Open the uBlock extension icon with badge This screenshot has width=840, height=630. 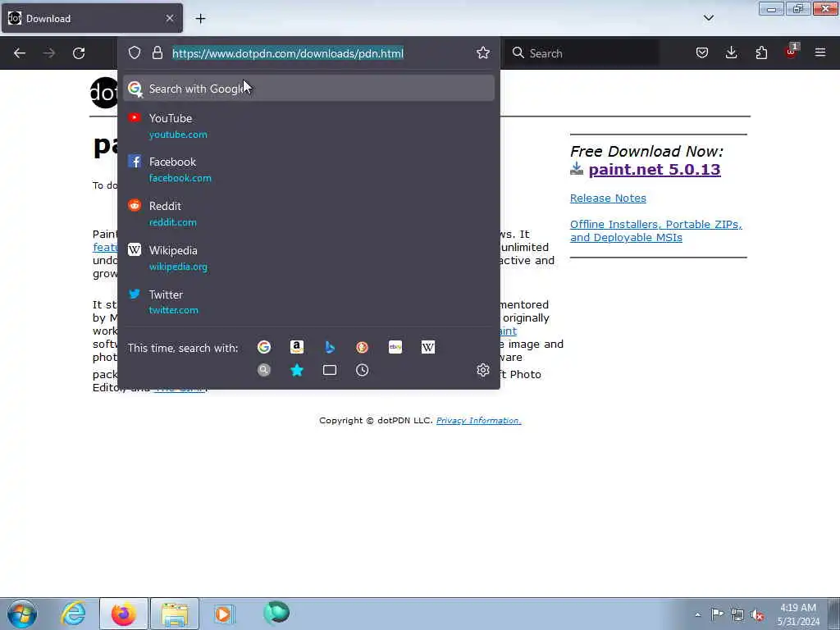click(792, 52)
